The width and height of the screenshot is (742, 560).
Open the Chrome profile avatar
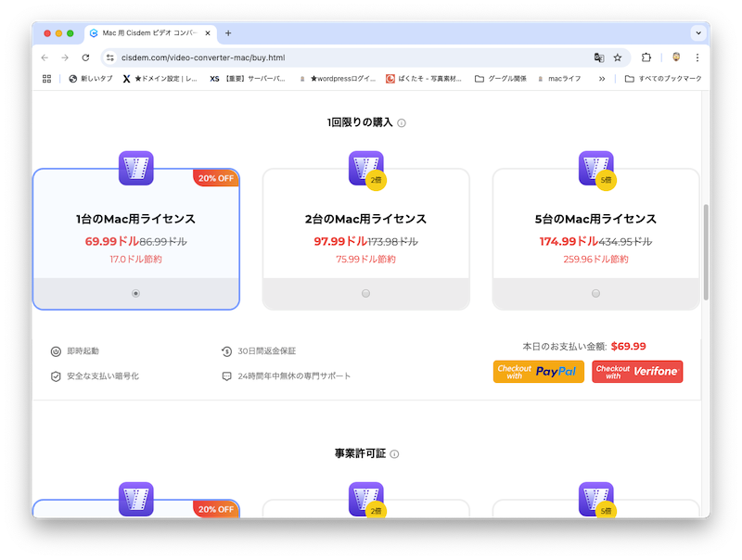[x=676, y=57]
